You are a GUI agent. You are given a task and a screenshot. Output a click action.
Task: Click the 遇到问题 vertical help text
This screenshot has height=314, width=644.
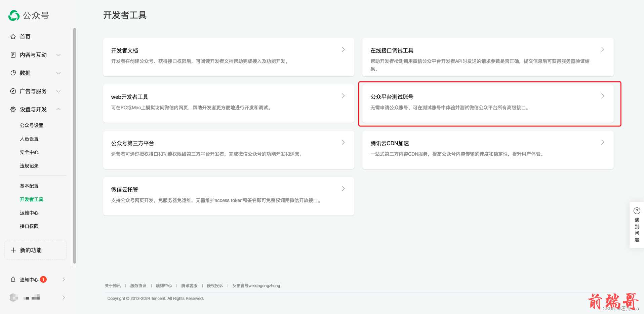tap(637, 230)
